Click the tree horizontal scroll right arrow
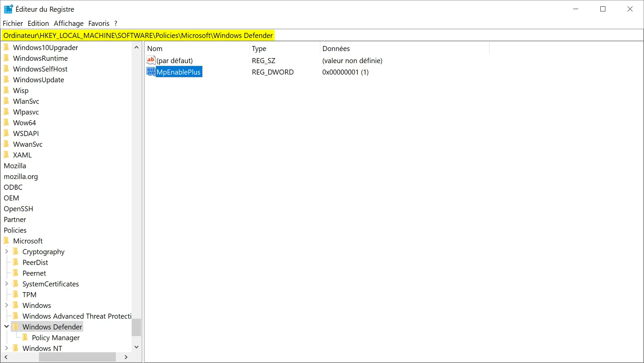 pos(126,357)
